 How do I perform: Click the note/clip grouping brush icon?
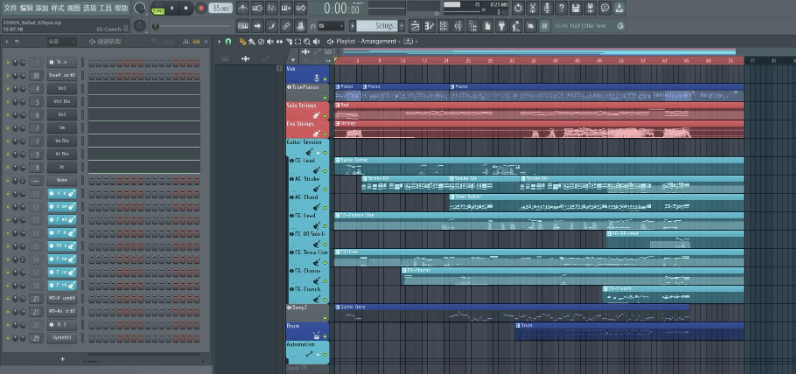coord(272,25)
